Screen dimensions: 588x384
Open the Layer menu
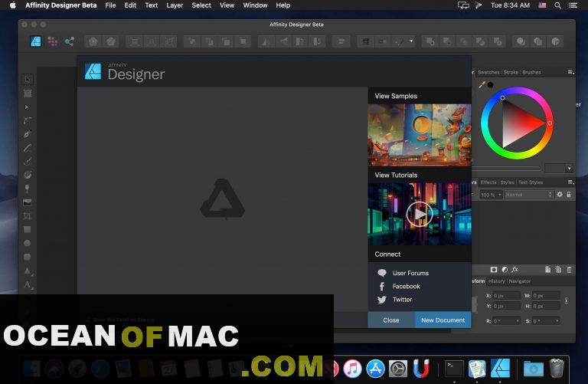175,5
